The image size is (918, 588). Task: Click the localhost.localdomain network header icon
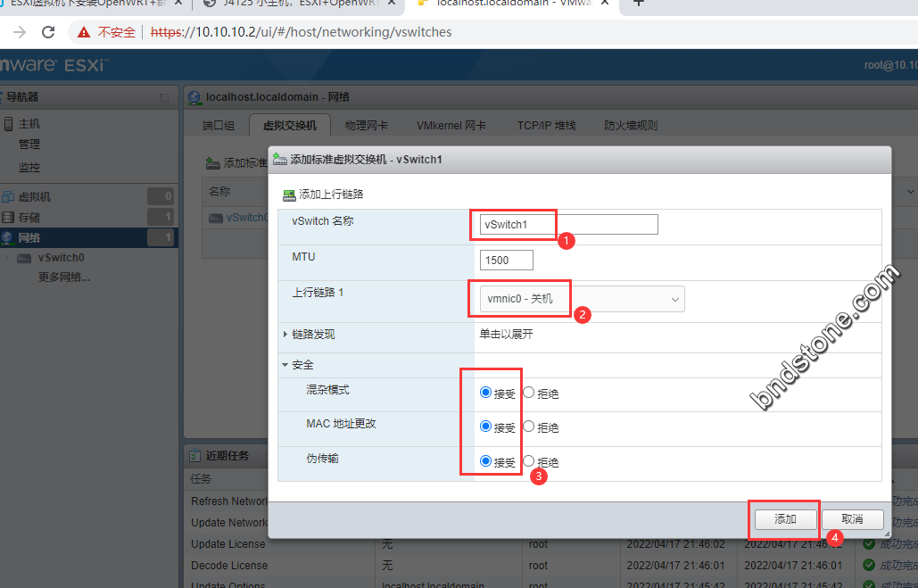point(195,97)
